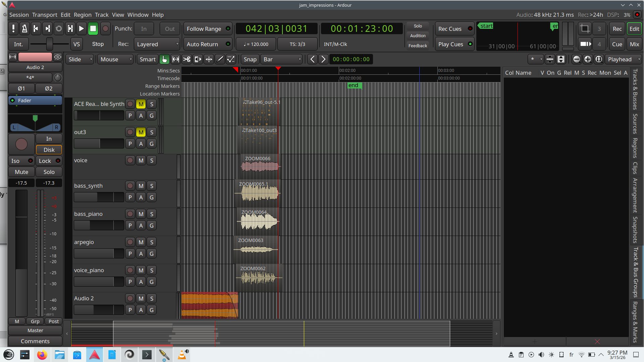The image size is (644, 362).
Task: Open the Layered record mode dropdown
Action: tap(157, 44)
